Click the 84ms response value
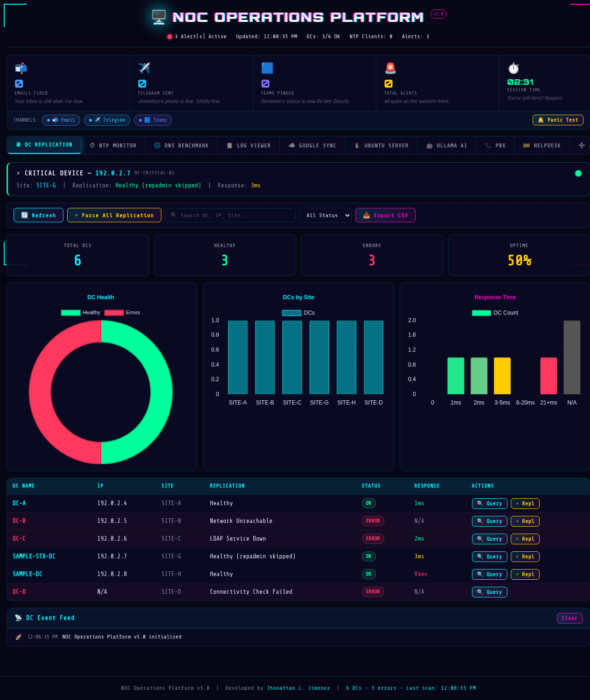590x700 pixels. pos(421,574)
